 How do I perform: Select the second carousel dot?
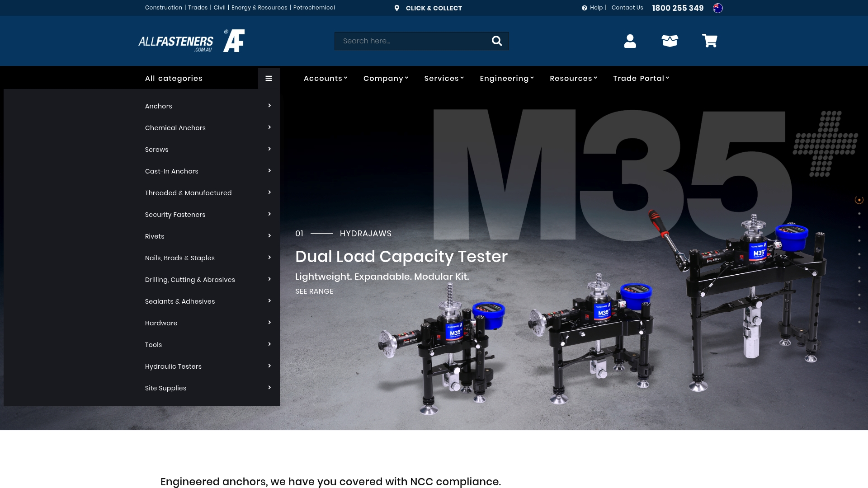[859, 213]
